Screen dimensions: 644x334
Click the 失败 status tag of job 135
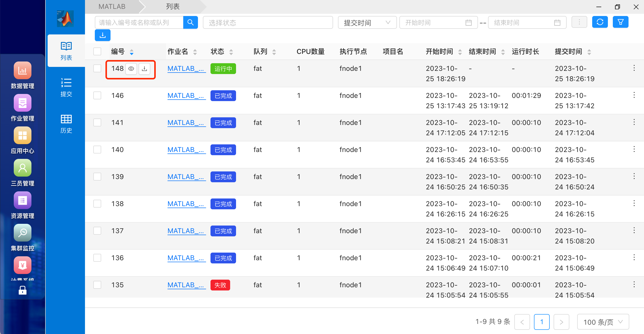220,285
